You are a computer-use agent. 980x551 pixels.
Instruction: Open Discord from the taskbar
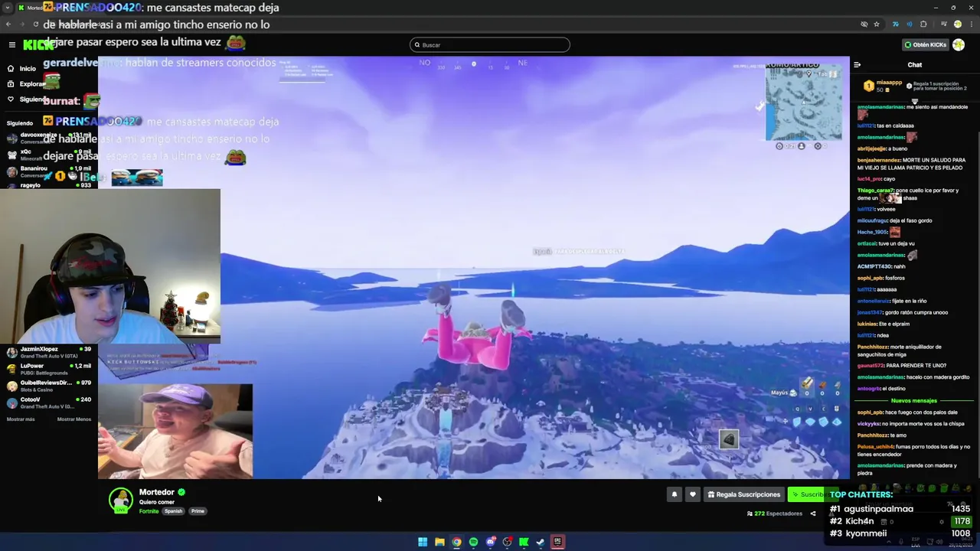[490, 542]
